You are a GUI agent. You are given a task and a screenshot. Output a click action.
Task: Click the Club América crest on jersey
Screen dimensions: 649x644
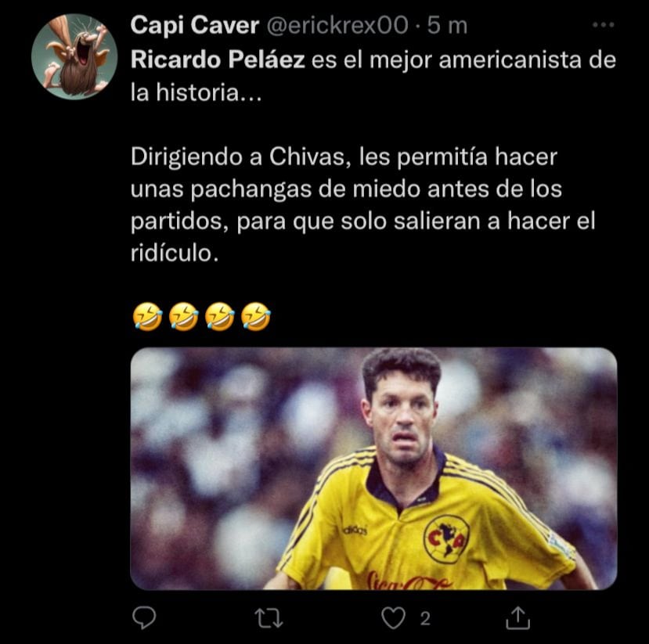446,539
